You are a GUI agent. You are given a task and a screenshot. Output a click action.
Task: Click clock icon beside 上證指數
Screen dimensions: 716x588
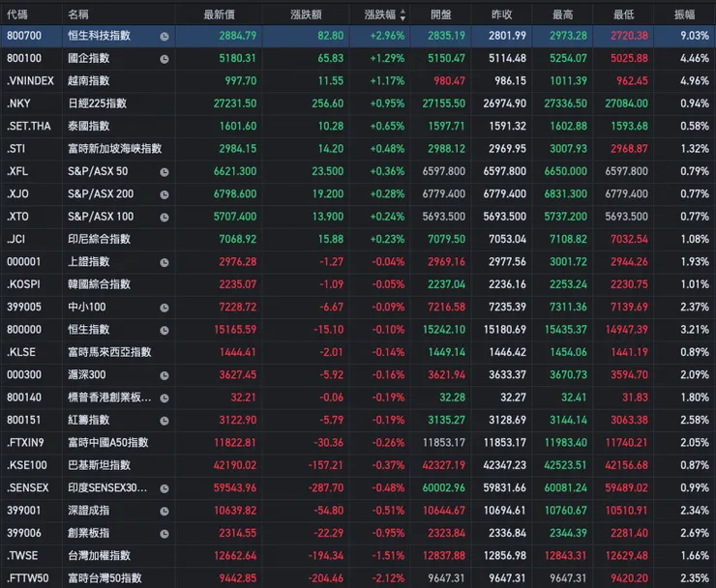[164, 262]
